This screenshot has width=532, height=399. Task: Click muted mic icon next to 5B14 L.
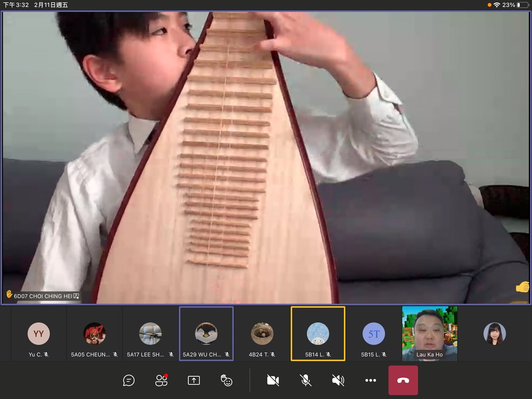tap(328, 354)
